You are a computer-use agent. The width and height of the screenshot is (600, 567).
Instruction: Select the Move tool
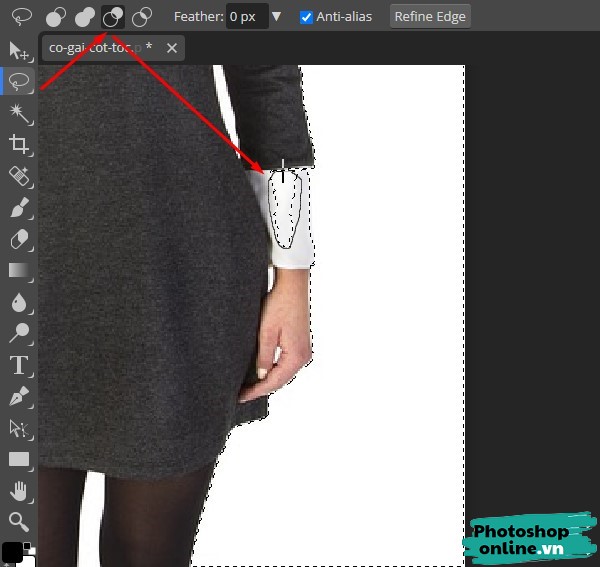[x=18, y=50]
